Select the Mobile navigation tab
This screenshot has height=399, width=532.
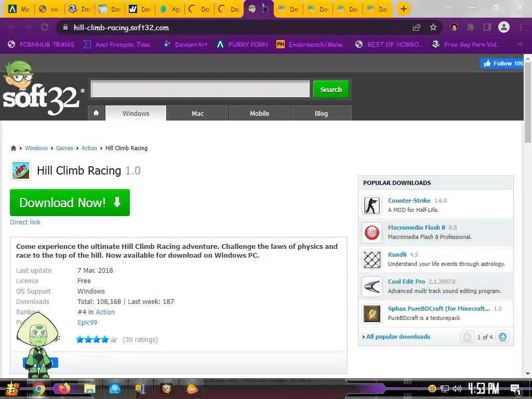[260, 113]
